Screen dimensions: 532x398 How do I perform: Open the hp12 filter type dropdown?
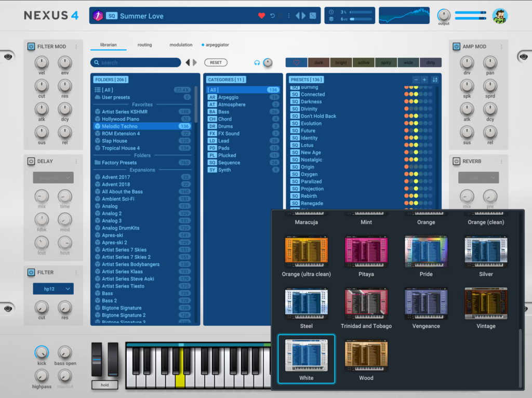[x=53, y=288]
